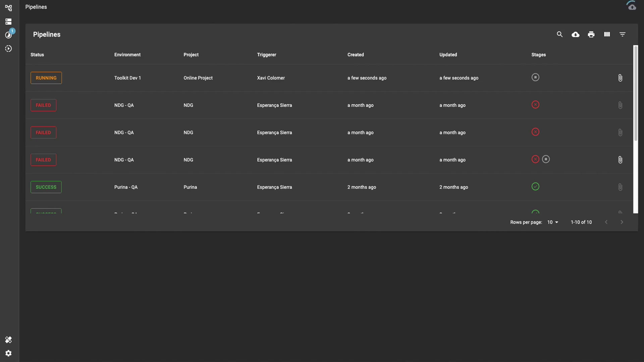
Task: Go to next page of pipelines
Action: 622,222
